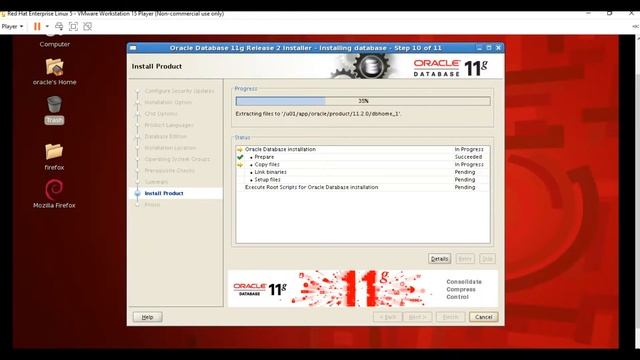Viewport: 640px width, 360px height.
Task: Select the Finish step in sidebar
Action: (152, 204)
